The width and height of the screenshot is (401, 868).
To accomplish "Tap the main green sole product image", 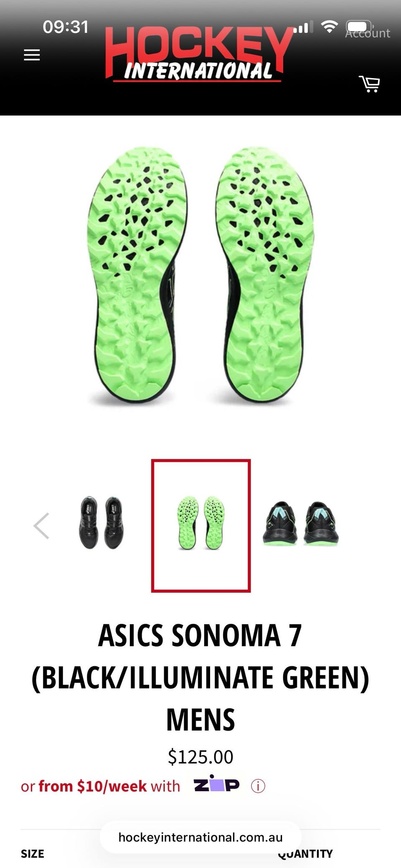I will click(x=200, y=276).
